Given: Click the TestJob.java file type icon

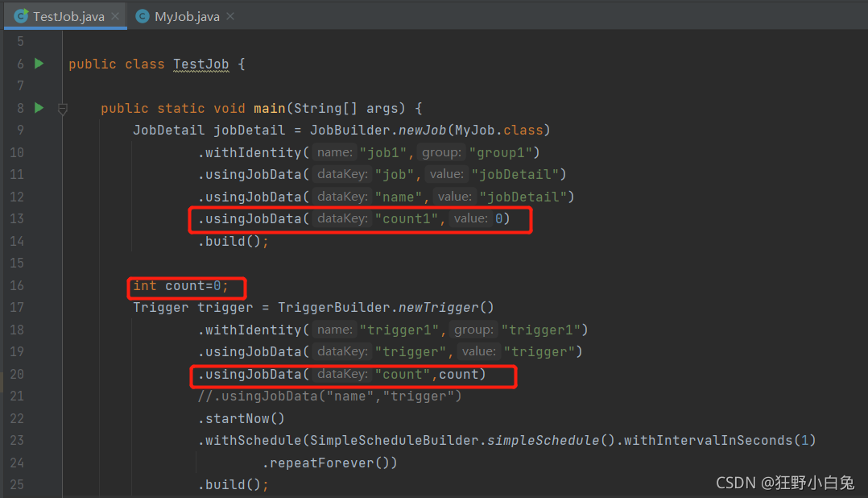Looking at the screenshot, I should (21, 16).
